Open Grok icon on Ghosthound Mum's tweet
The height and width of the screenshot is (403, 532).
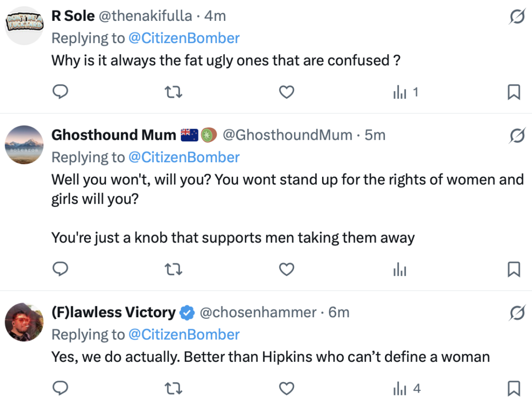point(516,137)
